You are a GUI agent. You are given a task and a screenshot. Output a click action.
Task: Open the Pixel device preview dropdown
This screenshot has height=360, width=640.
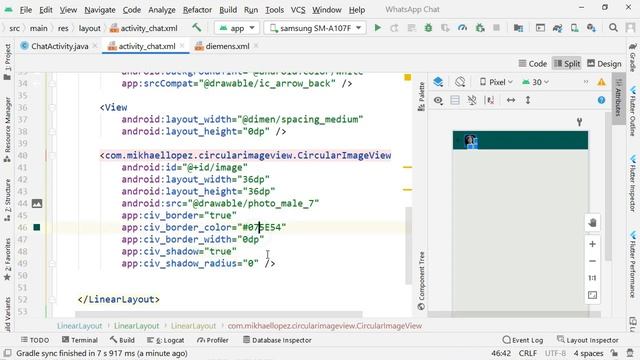496,82
